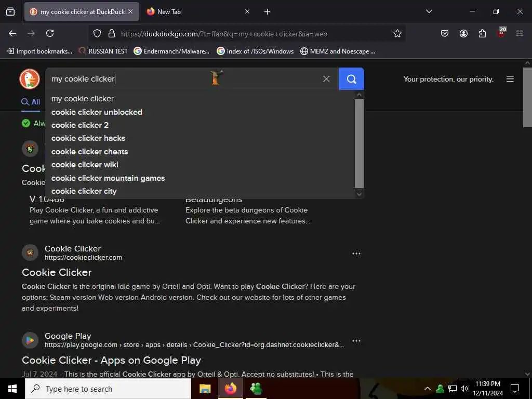
Task: Open Import bookmarks toolbar item
Action: click(x=39, y=51)
